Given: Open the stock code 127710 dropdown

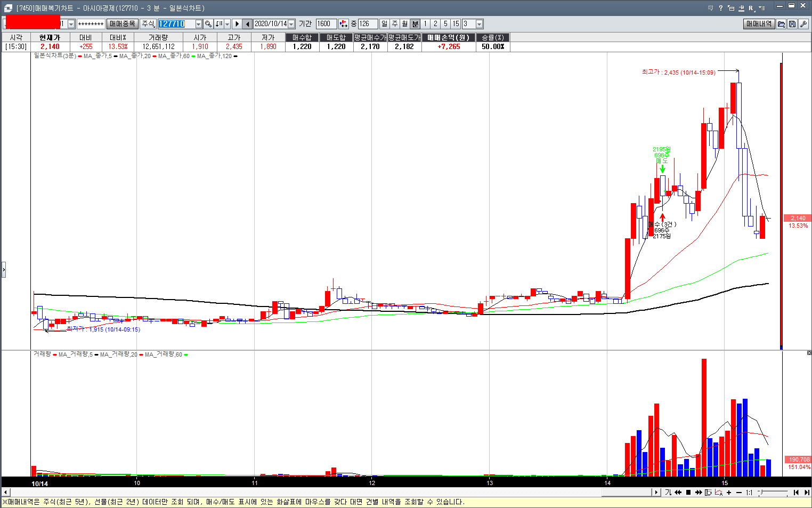Looking at the screenshot, I should tap(199, 24).
